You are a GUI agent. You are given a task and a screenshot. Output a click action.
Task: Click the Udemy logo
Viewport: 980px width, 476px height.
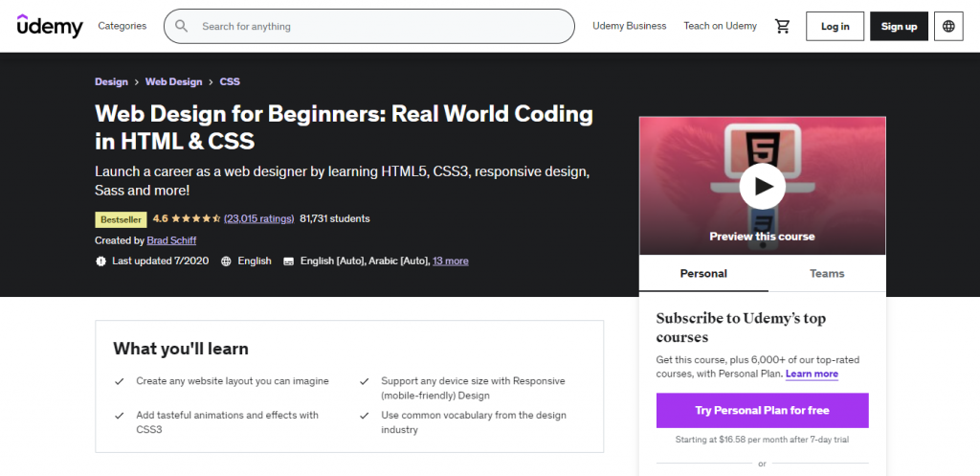pyautogui.click(x=50, y=26)
